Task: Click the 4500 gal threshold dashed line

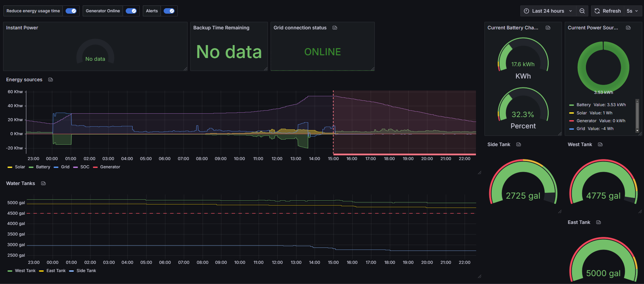Action: tap(251, 213)
